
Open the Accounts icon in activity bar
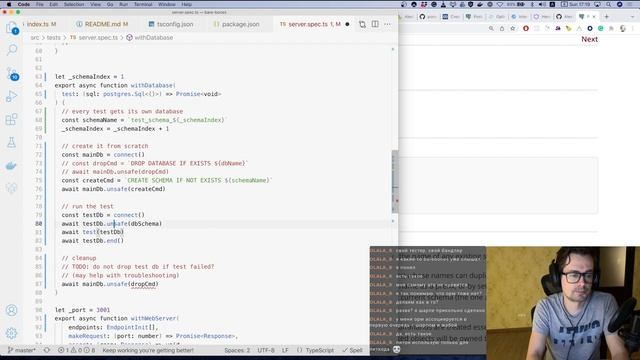11,310
